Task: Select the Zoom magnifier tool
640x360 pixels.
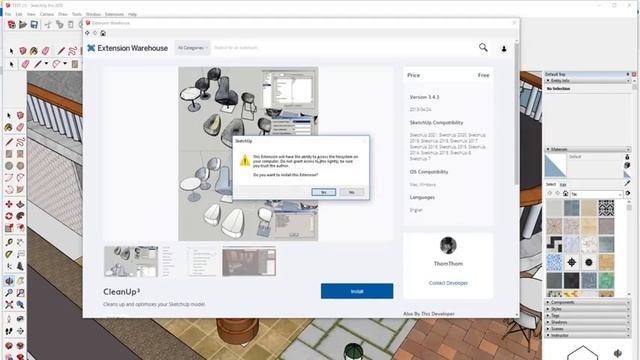Action: (x=9, y=293)
